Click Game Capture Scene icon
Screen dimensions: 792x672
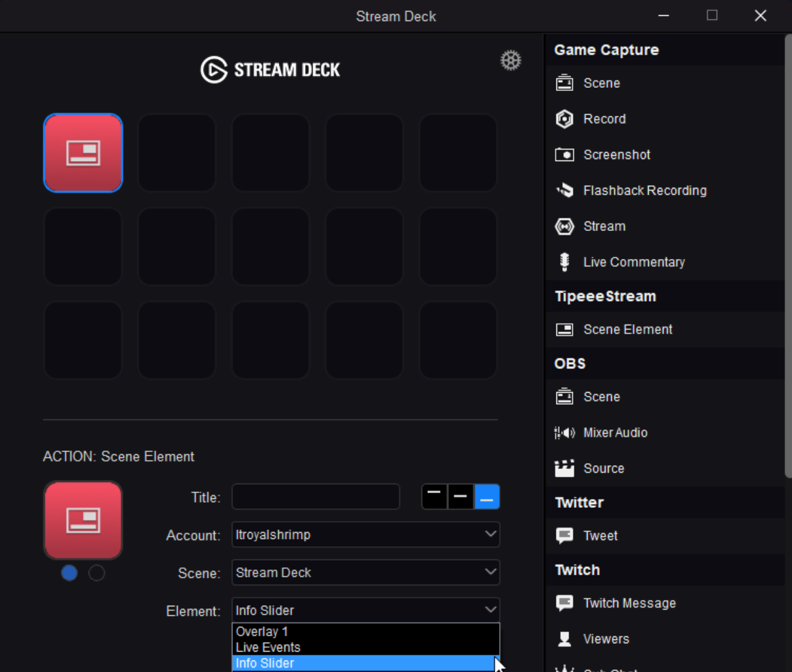[x=564, y=83]
